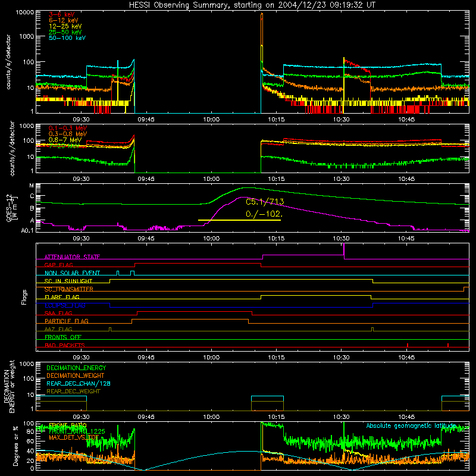The width and height of the screenshot is (476, 476).
Task: Select the 50-100 keV legend label
Action: coord(67,38)
